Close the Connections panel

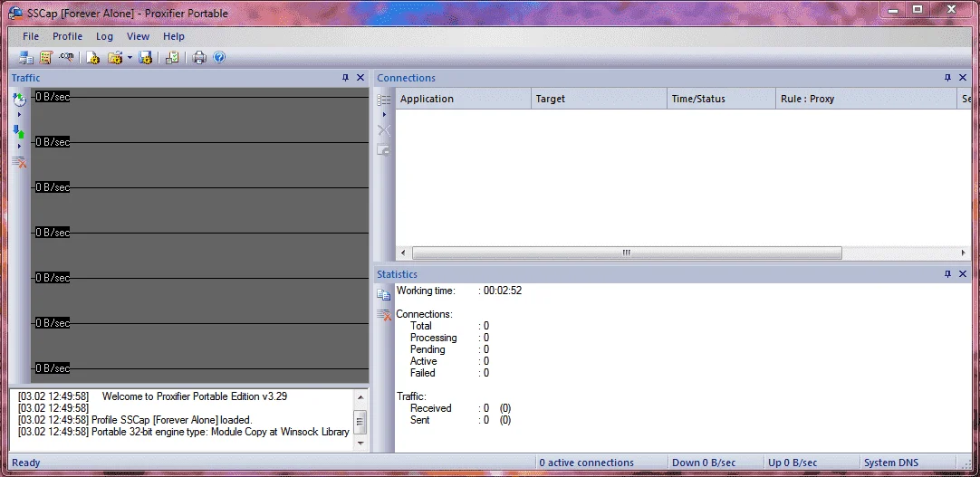(x=963, y=78)
